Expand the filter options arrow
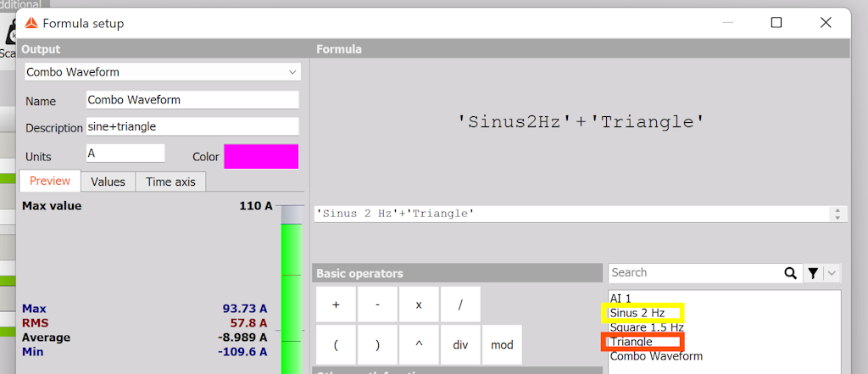Viewport: 868px width, 374px height. pyautogui.click(x=832, y=272)
